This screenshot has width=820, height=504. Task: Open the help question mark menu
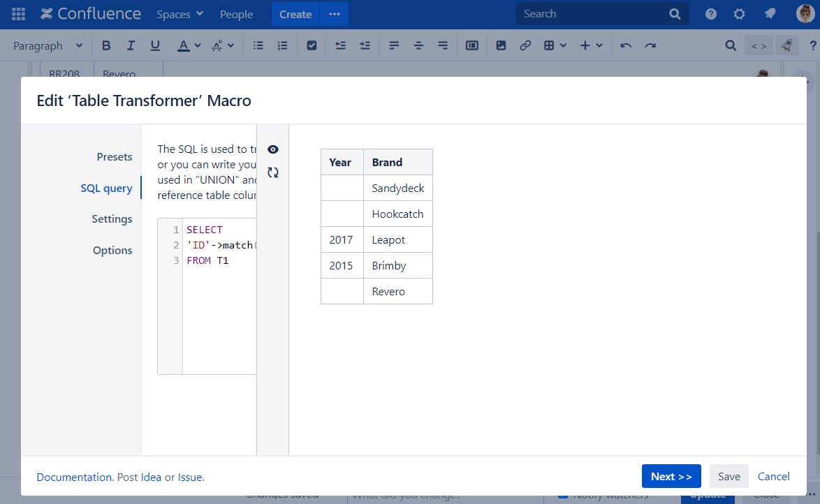click(711, 14)
